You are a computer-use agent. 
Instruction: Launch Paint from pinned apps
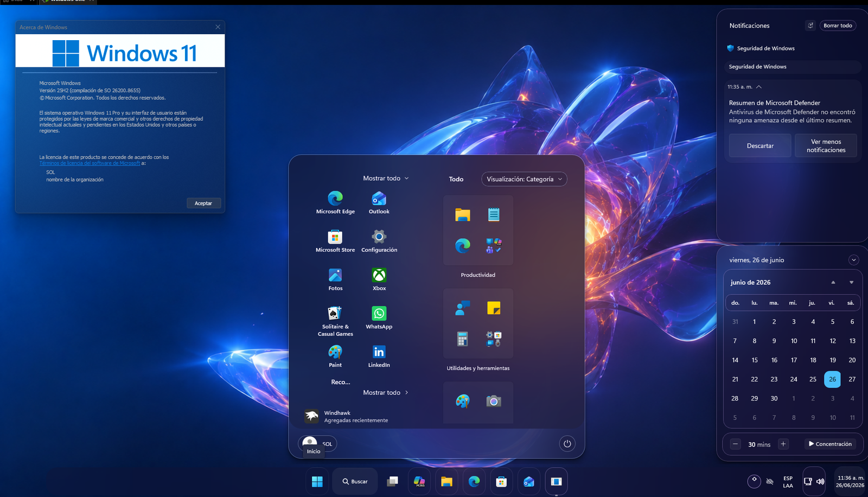tap(335, 357)
